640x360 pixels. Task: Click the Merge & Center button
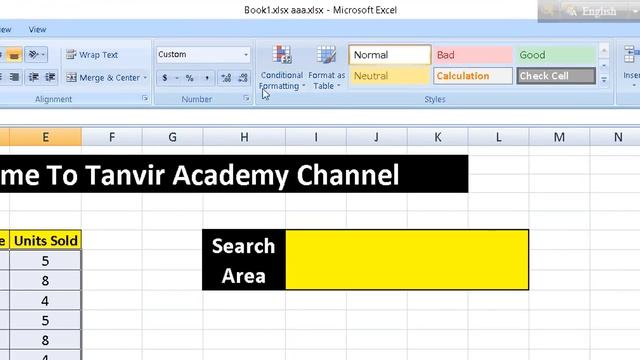click(103, 78)
